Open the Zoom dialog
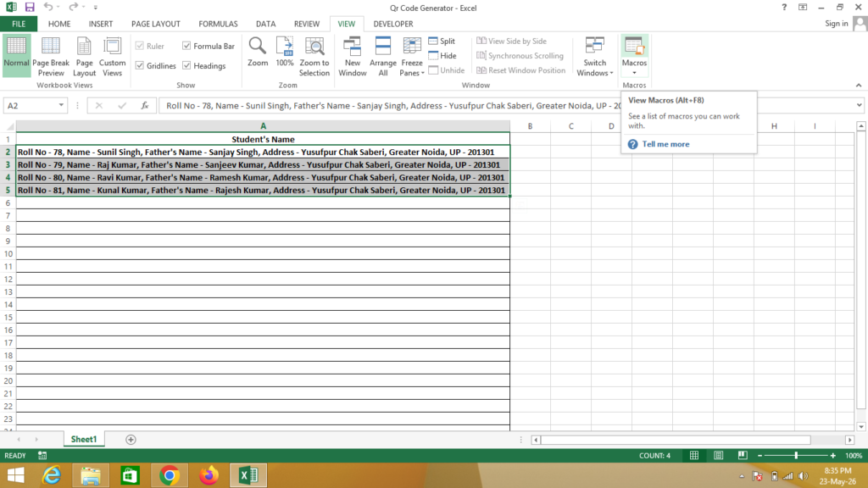The image size is (868, 488). 258,53
